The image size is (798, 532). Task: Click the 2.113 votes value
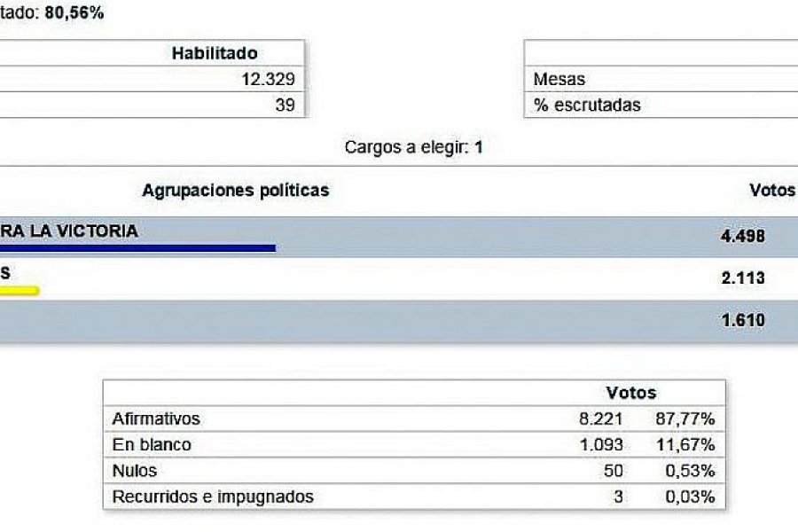pos(742,278)
